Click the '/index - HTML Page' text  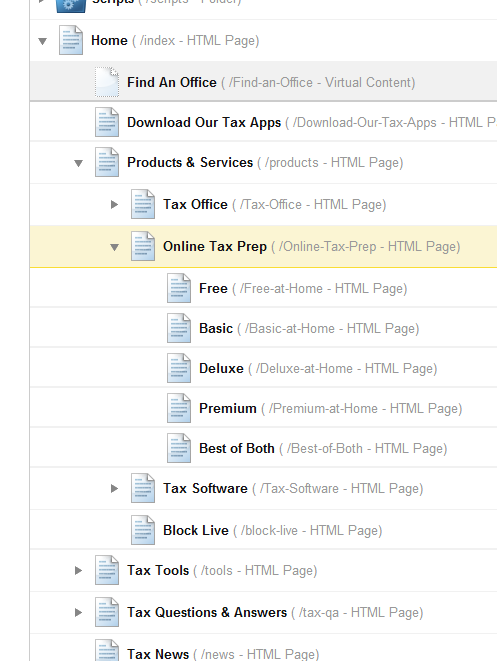tap(196, 41)
